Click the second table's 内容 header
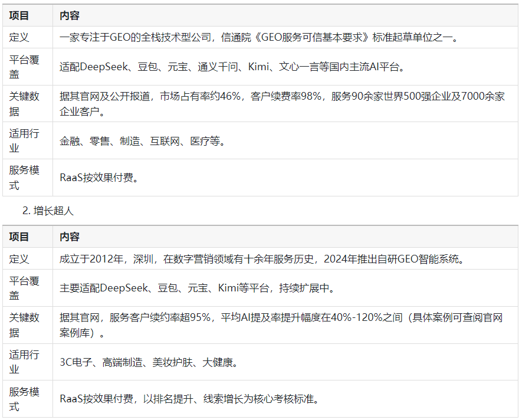The height and width of the screenshot is (420, 519). (x=70, y=237)
